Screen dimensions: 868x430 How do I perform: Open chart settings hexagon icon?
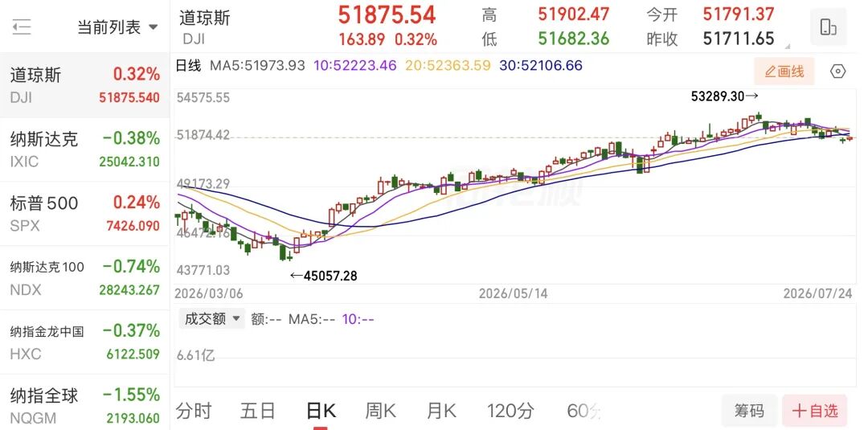[x=838, y=72]
